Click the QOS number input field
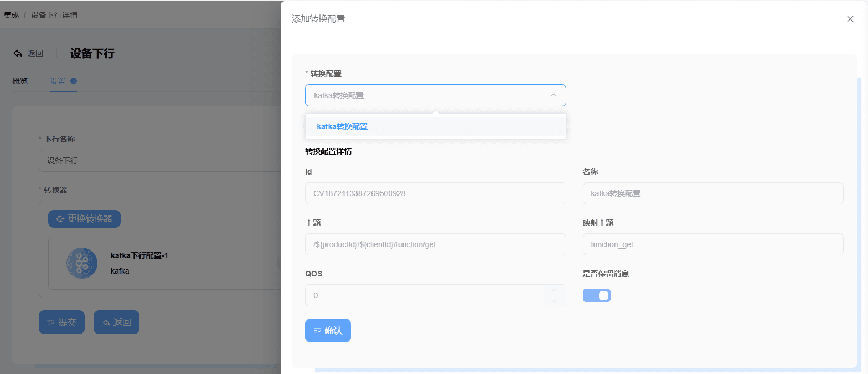Viewport: 868px width, 374px height. point(425,295)
